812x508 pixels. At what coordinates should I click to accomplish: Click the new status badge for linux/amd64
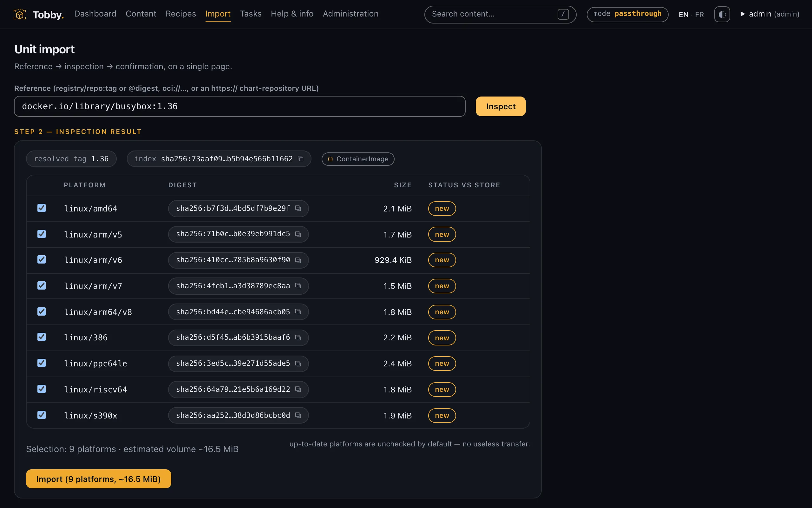442,209
